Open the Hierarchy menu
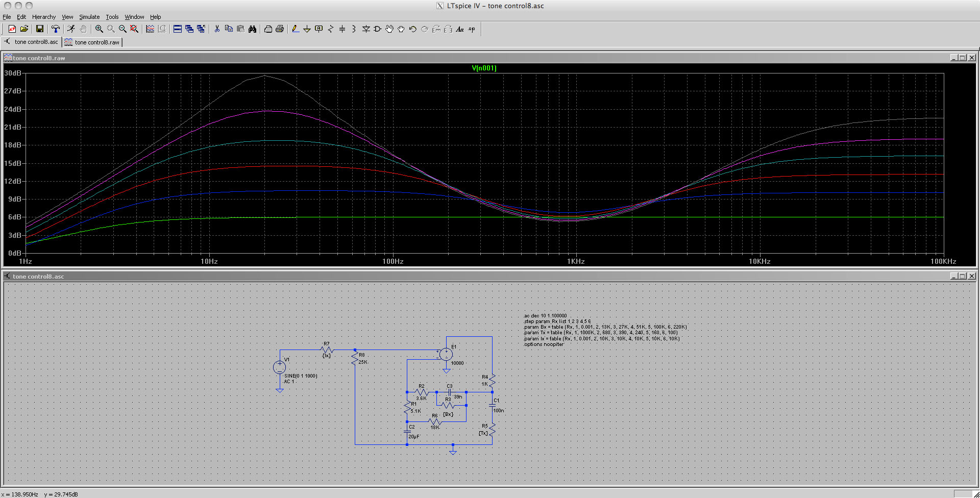This screenshot has width=980, height=498. click(x=44, y=17)
